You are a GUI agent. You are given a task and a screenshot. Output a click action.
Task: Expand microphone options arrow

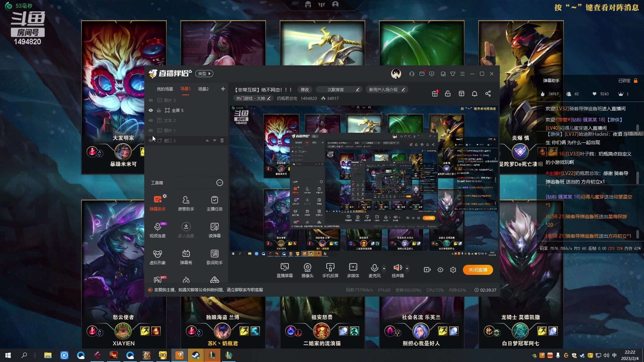coord(384,268)
